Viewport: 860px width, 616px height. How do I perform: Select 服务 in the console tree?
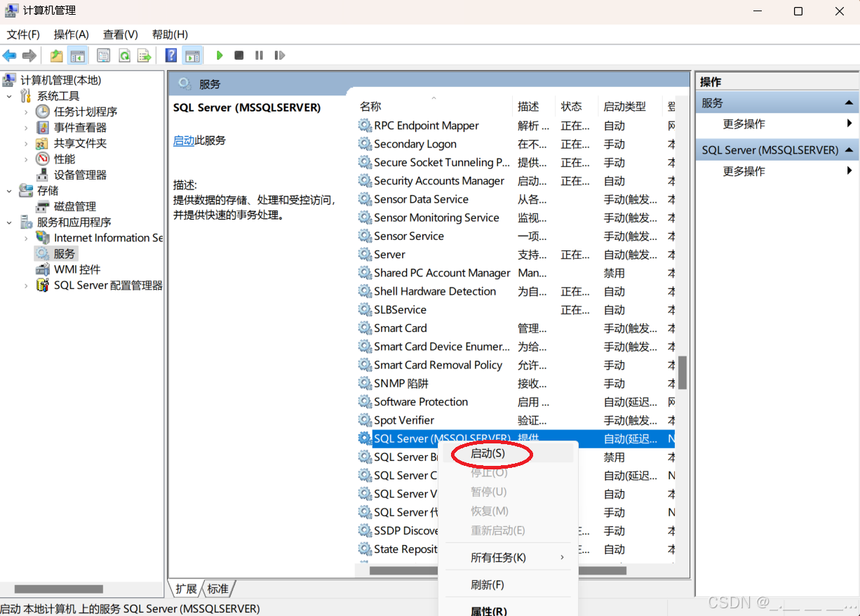tap(65, 254)
